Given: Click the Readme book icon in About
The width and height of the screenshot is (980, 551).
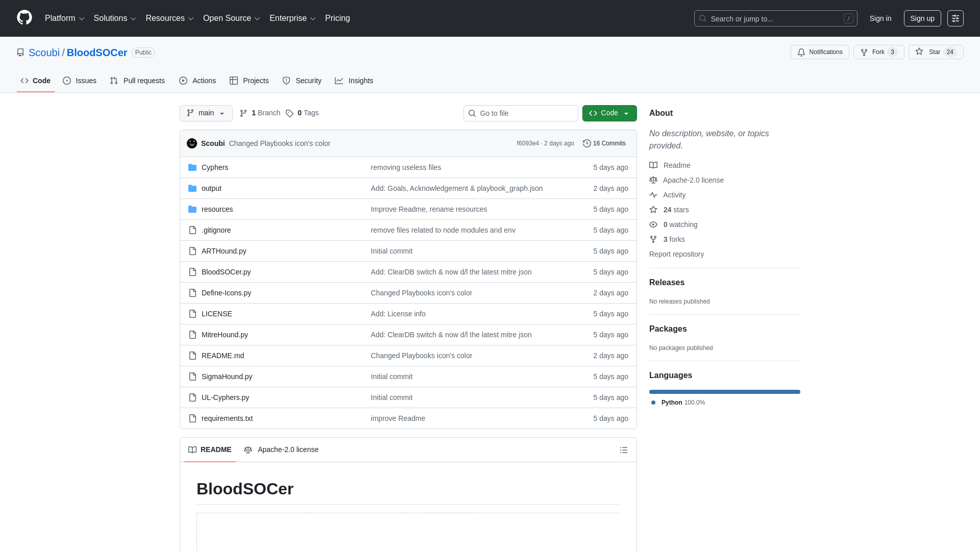Looking at the screenshot, I should click(x=653, y=165).
